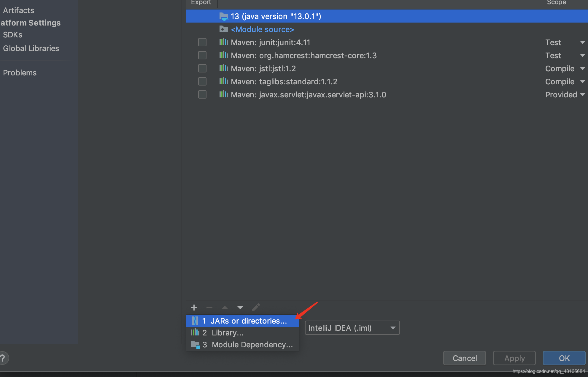Click the JDK 13 folder icon
The image size is (588, 377).
[x=223, y=16]
